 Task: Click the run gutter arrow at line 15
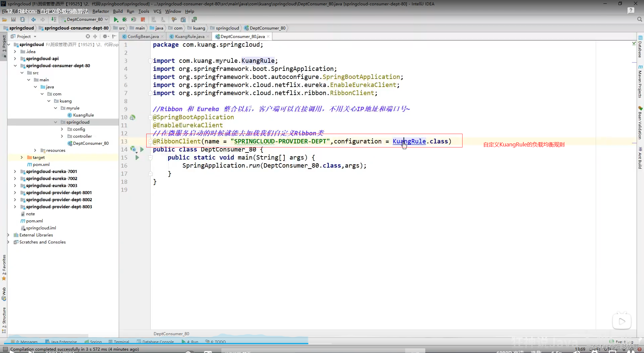pyautogui.click(x=137, y=158)
